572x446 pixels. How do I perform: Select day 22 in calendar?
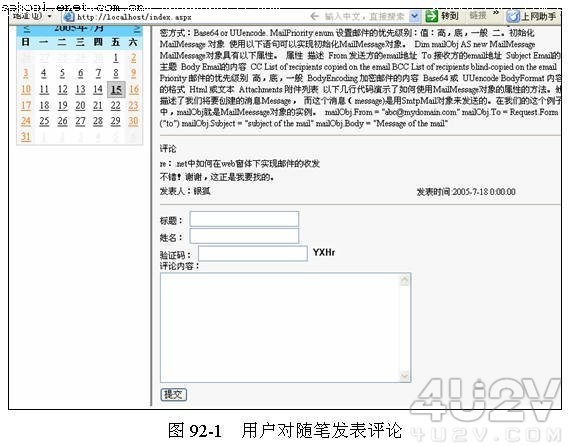coord(116,106)
